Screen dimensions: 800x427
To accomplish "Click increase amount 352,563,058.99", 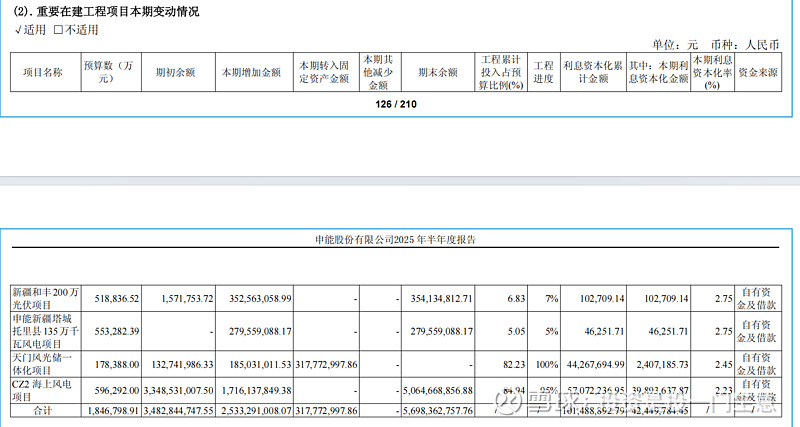I will click(260, 298).
